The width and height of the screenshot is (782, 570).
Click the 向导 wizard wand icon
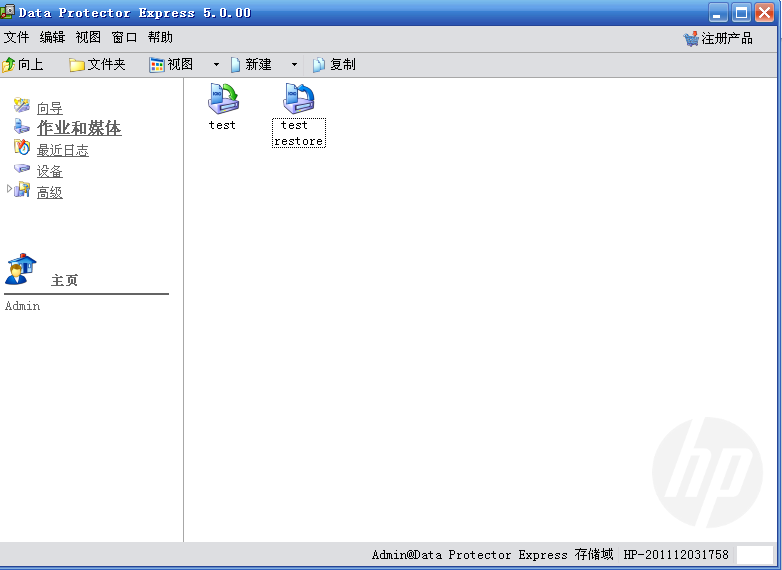pos(21,105)
